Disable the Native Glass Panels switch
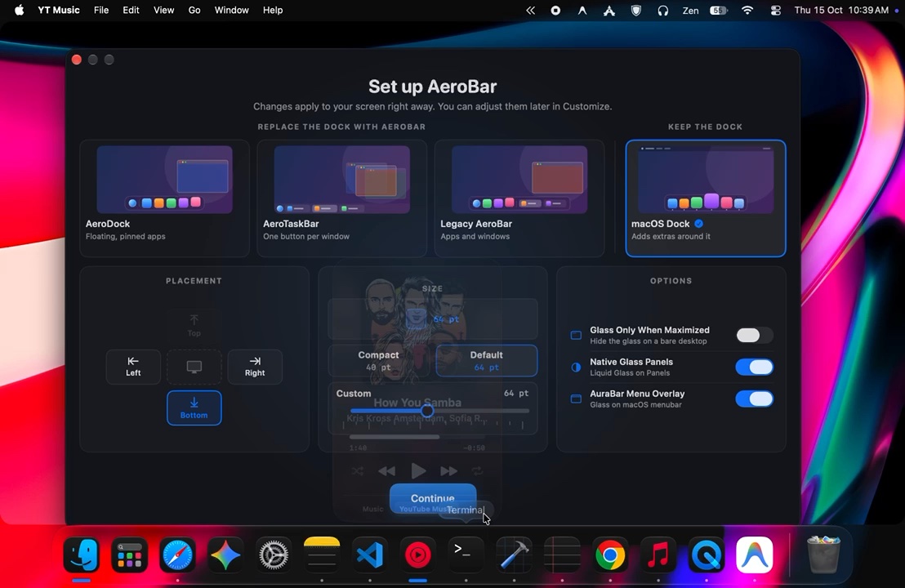905x588 pixels. [x=755, y=367]
